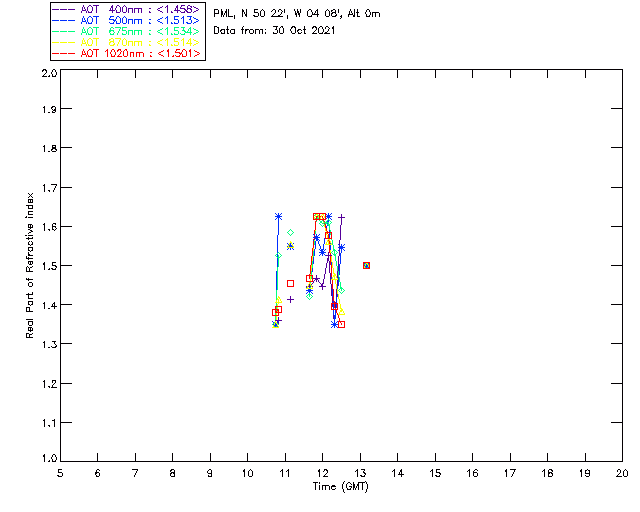Click x-axis tick label 13
640x512 pixels.
click(x=360, y=473)
